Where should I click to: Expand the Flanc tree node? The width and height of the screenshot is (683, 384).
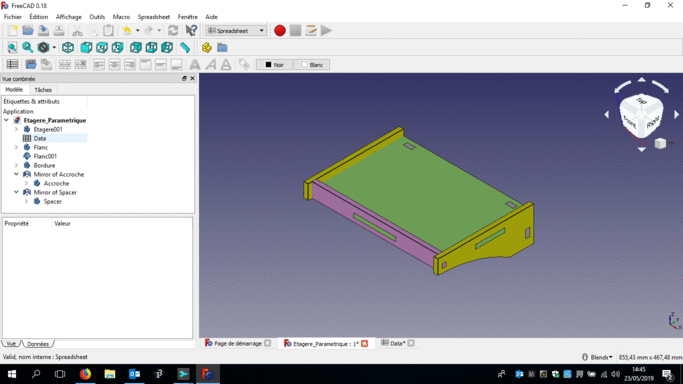17,147
